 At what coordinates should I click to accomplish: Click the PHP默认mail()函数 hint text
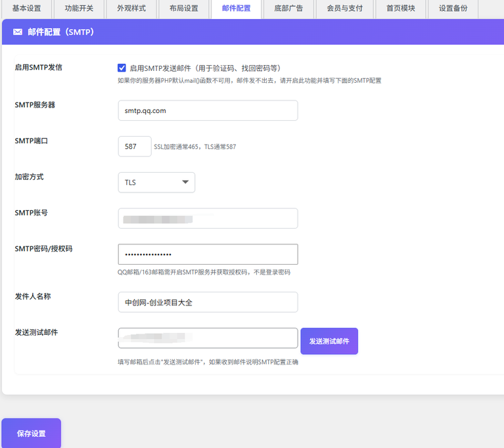(x=249, y=81)
